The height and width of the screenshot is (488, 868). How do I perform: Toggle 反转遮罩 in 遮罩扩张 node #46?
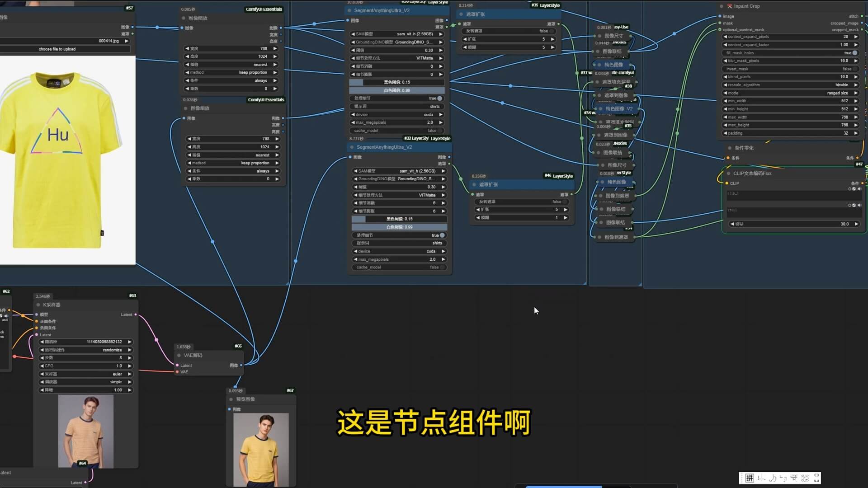pyautogui.click(x=522, y=202)
